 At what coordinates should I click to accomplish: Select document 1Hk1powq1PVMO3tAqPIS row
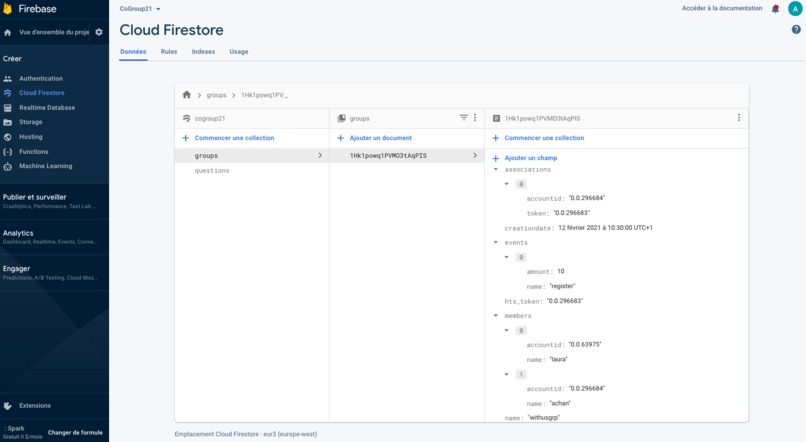[x=407, y=155]
